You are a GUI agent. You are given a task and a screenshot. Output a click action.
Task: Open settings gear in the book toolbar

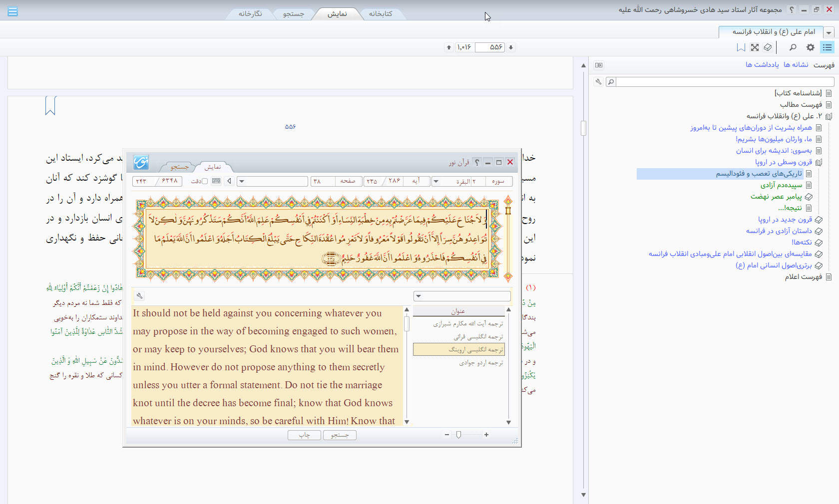point(811,47)
